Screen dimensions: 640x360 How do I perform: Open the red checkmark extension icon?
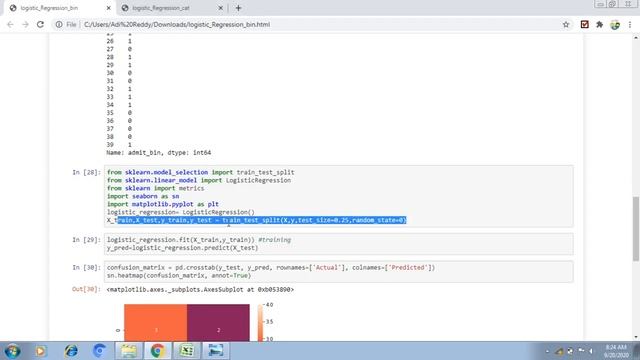(x=584, y=24)
